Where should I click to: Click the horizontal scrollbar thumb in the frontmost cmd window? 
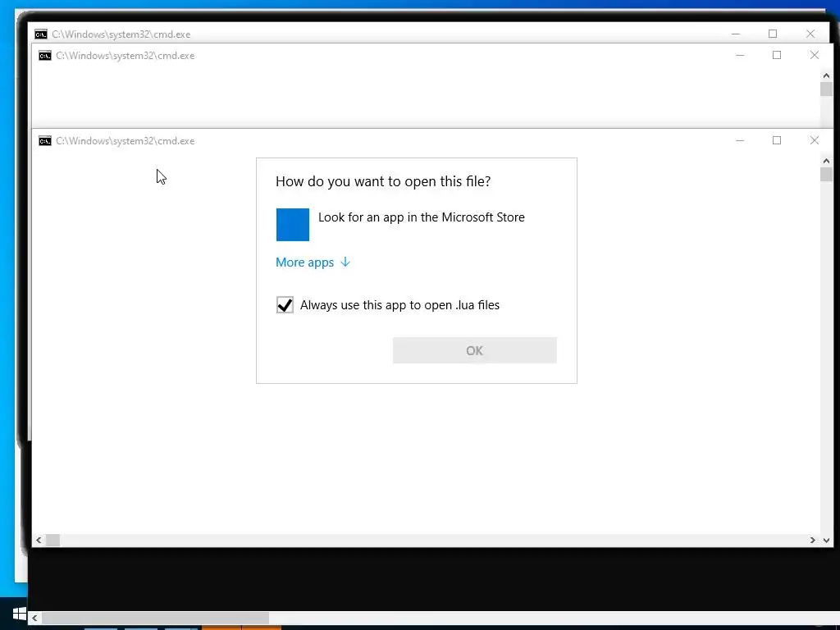tap(52, 540)
